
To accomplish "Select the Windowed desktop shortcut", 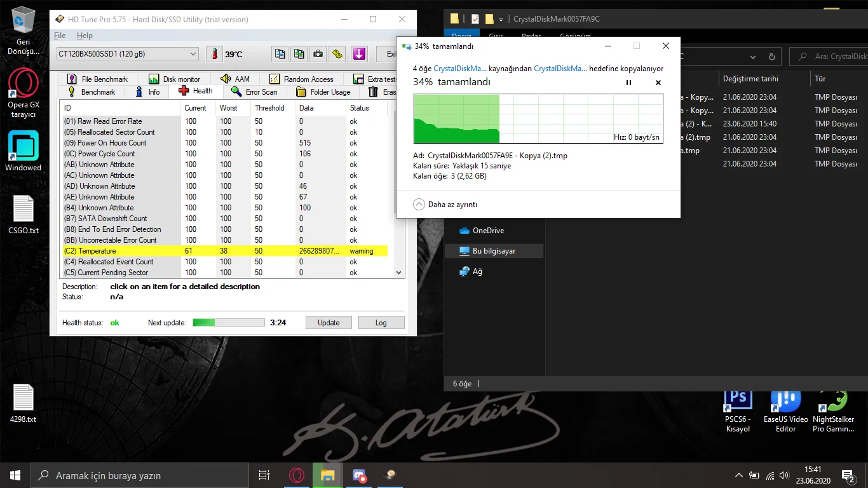I will (x=24, y=151).
